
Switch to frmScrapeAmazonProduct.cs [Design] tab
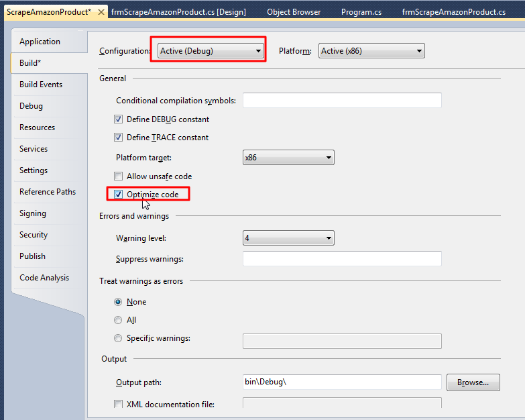click(178, 12)
